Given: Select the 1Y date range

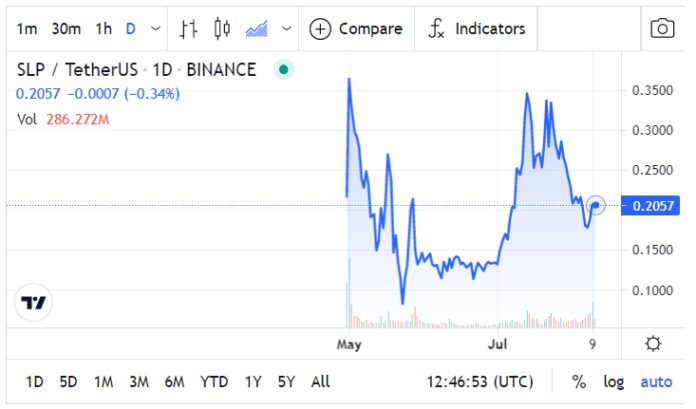Looking at the screenshot, I should 253,381.
